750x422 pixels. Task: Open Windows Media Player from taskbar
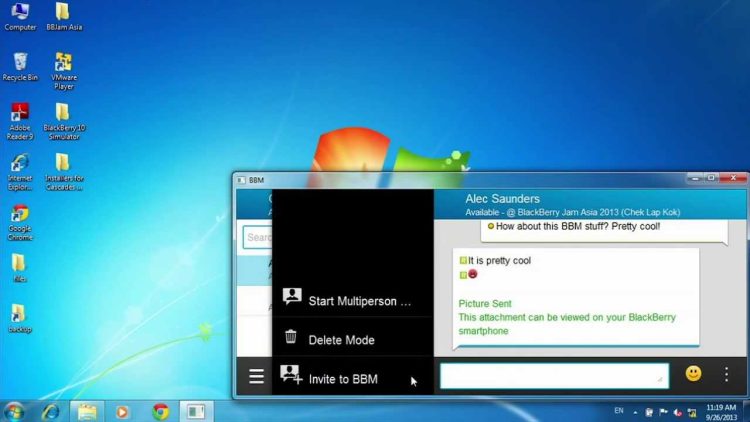pyautogui.click(x=122, y=411)
